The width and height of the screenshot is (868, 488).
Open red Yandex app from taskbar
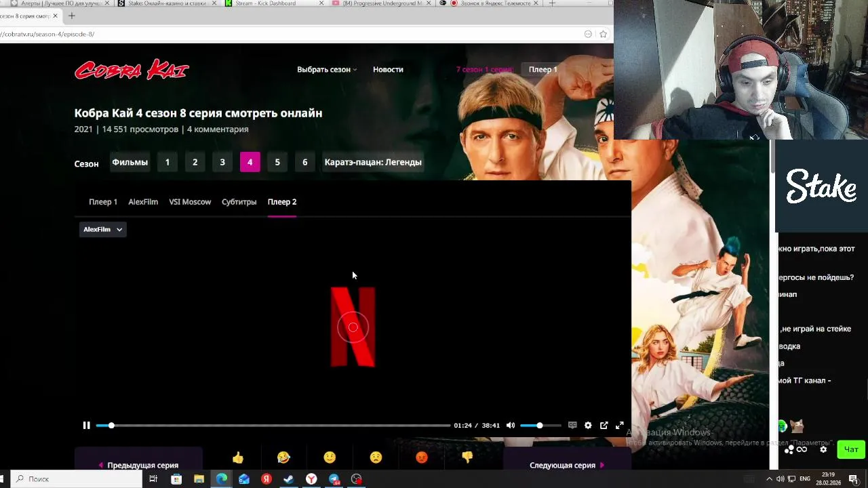tap(267, 479)
